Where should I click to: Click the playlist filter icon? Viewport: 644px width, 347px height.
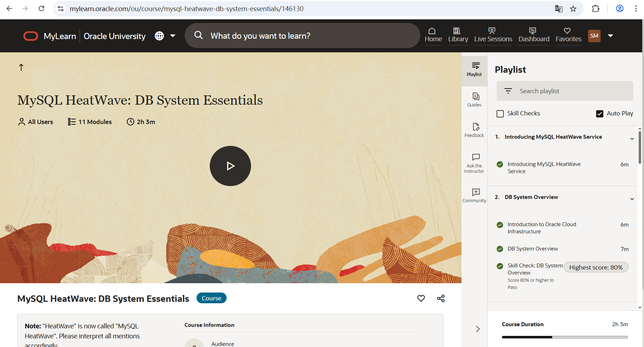(508, 91)
